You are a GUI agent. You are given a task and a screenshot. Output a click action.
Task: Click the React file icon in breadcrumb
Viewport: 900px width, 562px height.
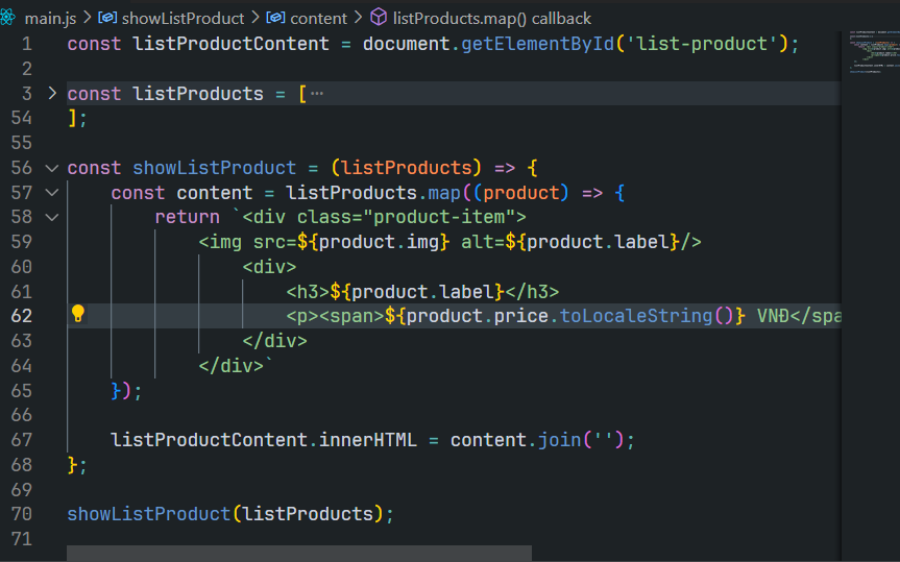click(8, 17)
